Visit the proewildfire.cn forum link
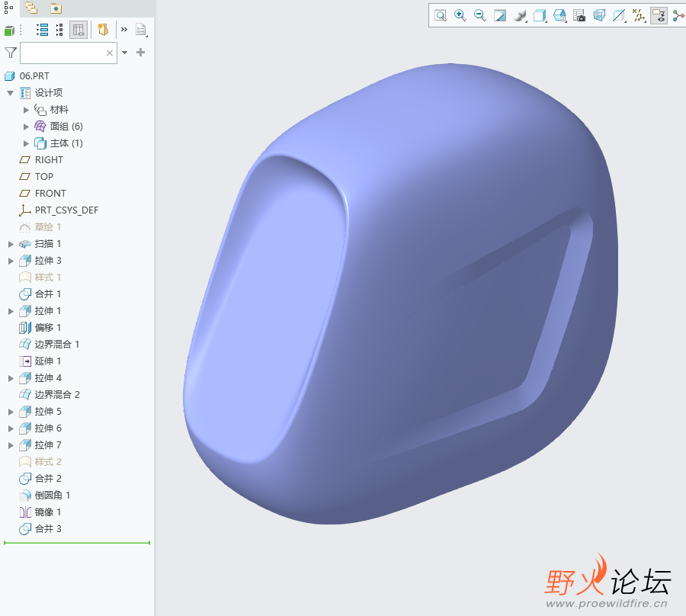The image size is (686, 616). click(x=606, y=603)
